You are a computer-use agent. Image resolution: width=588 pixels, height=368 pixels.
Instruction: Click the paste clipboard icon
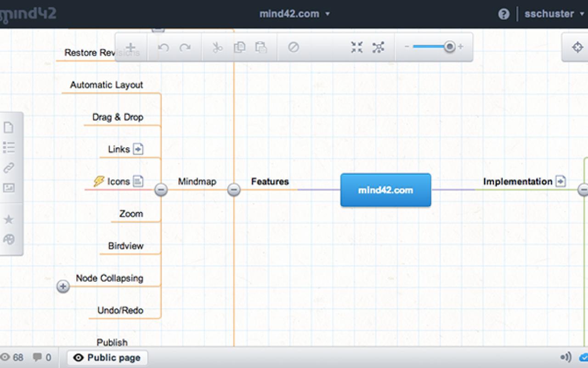pos(261,47)
